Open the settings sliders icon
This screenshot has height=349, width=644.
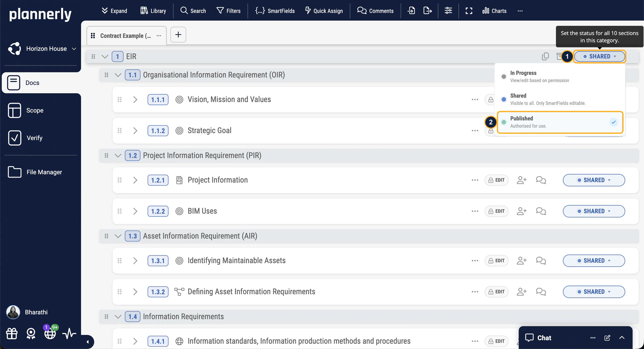click(448, 11)
